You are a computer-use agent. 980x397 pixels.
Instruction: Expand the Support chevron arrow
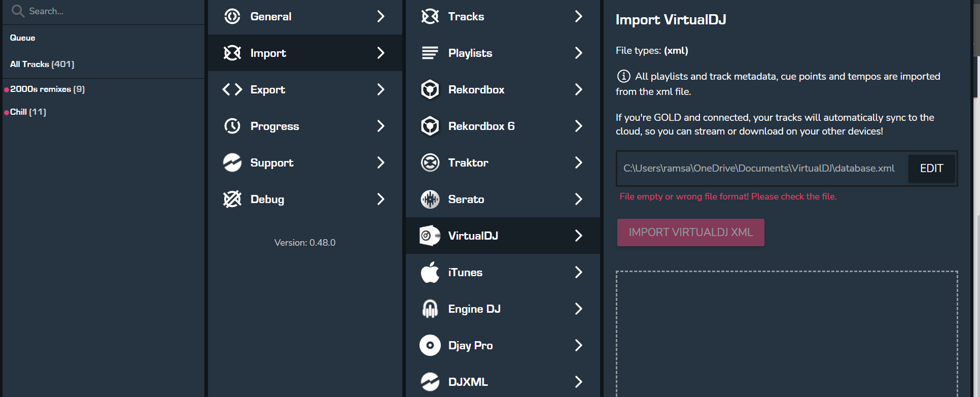[x=381, y=162]
